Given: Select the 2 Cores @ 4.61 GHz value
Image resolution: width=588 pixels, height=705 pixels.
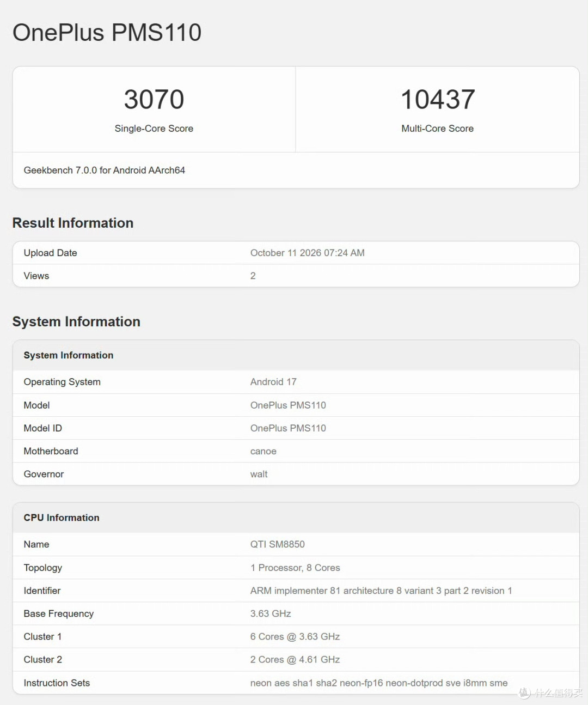Looking at the screenshot, I should 295,659.
